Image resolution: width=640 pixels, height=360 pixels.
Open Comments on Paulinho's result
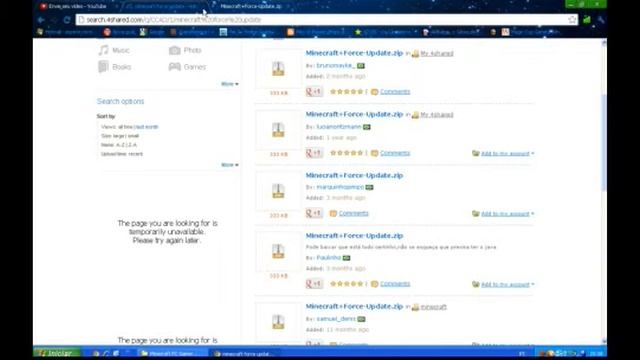point(395,284)
